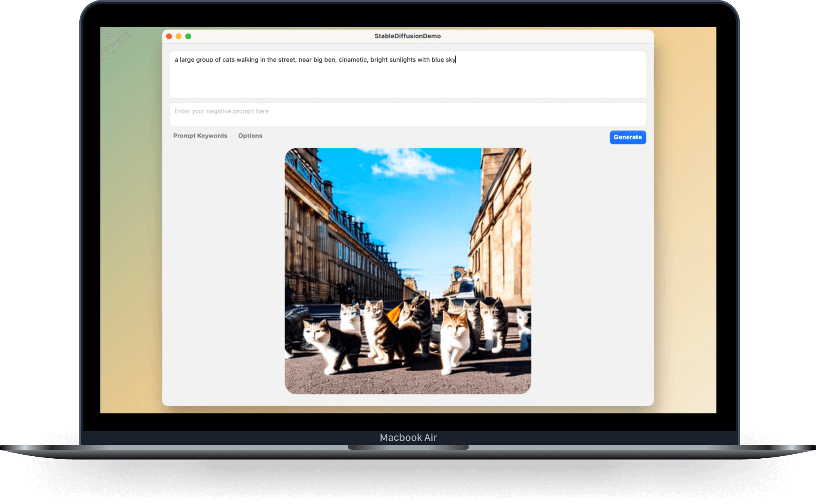816x504 pixels.
Task: Close the StableDiffusionDemo window with red button
Action: (169, 36)
